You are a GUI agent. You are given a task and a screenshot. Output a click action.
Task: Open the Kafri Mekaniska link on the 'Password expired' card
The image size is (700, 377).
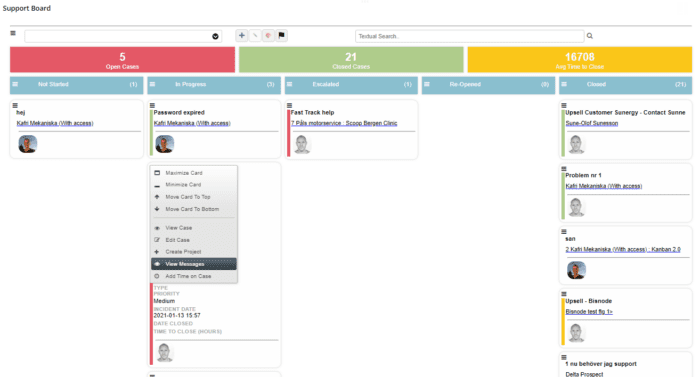192,123
